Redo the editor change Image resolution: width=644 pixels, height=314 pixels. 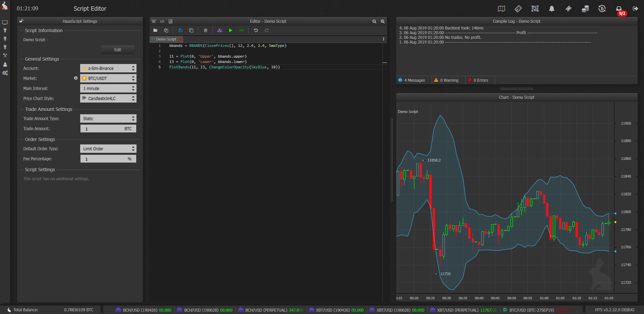[267, 30]
